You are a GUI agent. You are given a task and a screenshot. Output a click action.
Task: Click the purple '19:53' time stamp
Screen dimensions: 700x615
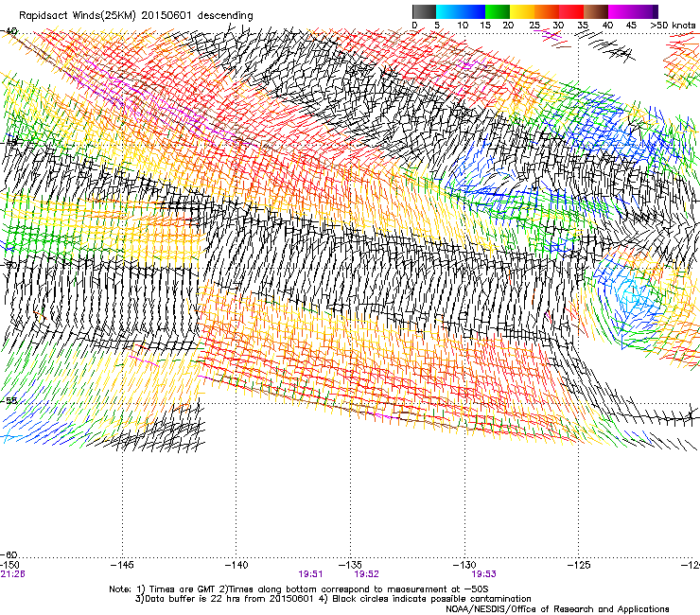click(x=484, y=574)
